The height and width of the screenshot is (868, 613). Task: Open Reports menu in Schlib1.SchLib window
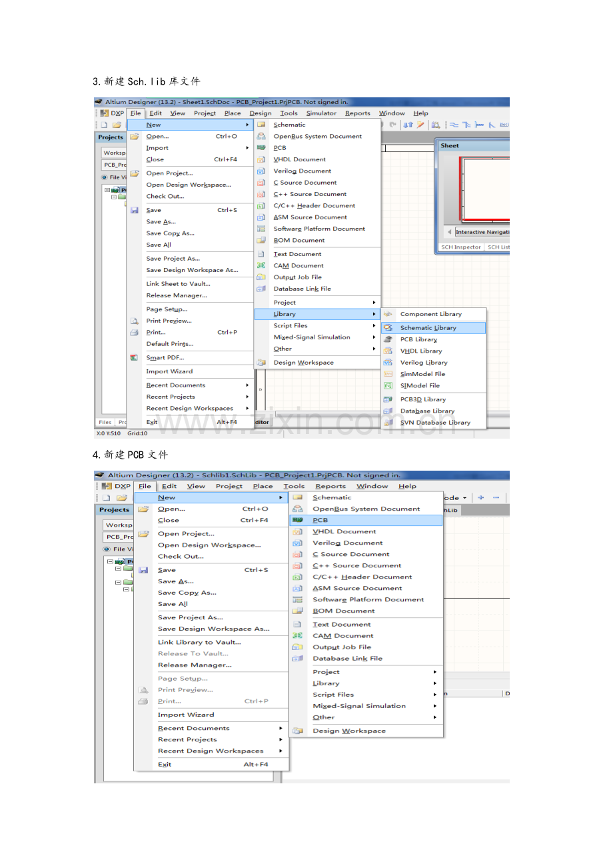tap(330, 486)
